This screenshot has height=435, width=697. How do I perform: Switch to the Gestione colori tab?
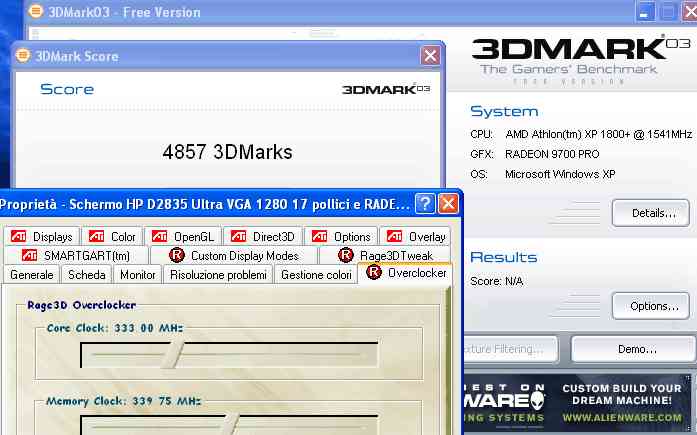coord(316,275)
